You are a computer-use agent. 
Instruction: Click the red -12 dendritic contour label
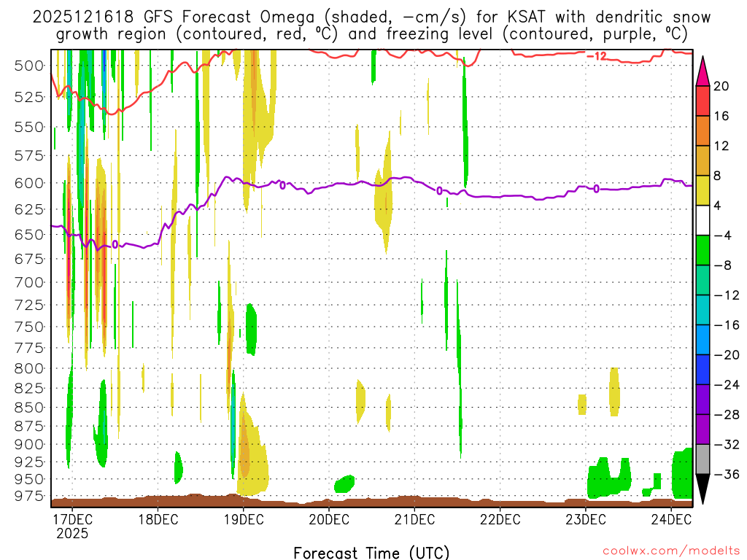point(597,56)
